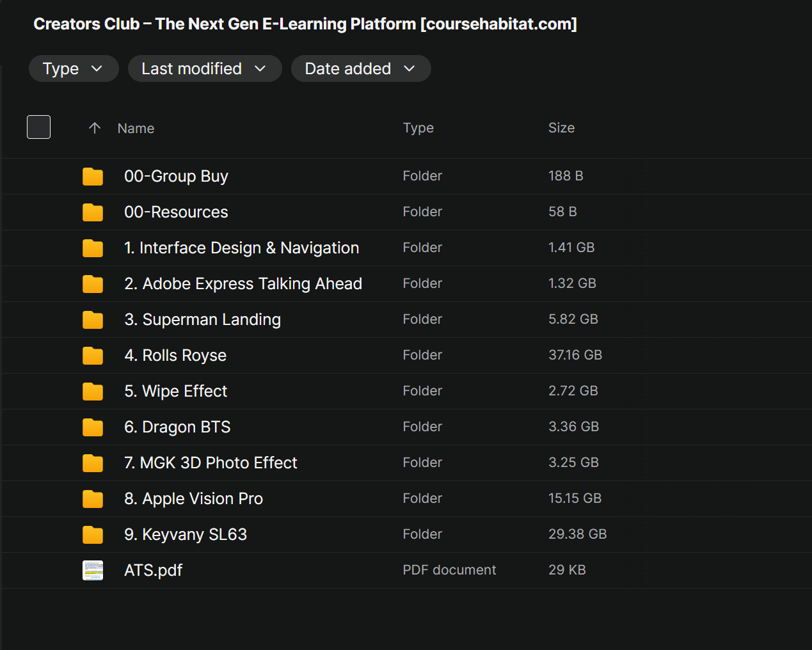Click the ATS.pdf document thumbnail icon
The height and width of the screenshot is (650, 812).
(93, 570)
